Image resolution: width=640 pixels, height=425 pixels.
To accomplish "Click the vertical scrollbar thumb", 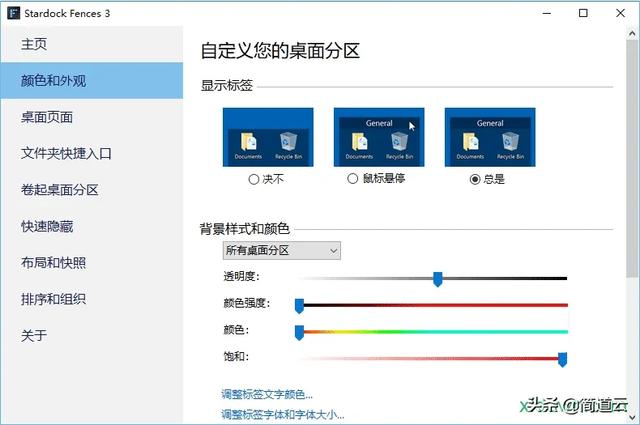I will click(x=632, y=159).
